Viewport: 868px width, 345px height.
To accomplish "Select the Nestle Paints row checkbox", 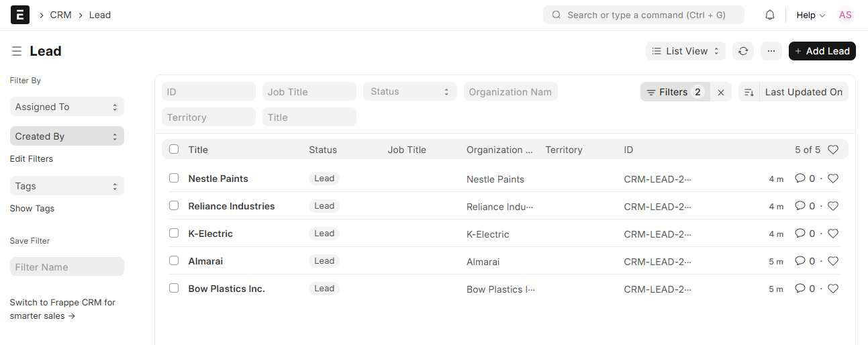I will point(174,179).
